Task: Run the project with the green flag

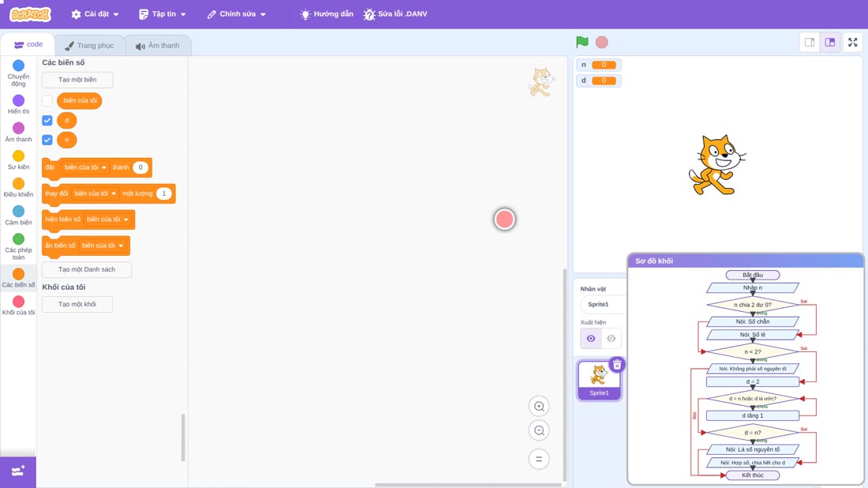Action: (x=582, y=42)
